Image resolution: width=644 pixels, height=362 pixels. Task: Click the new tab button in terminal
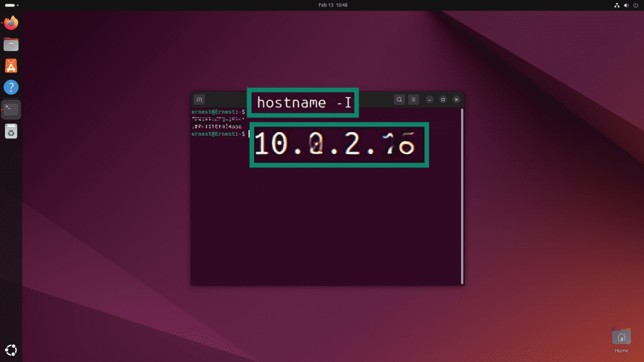coord(199,100)
